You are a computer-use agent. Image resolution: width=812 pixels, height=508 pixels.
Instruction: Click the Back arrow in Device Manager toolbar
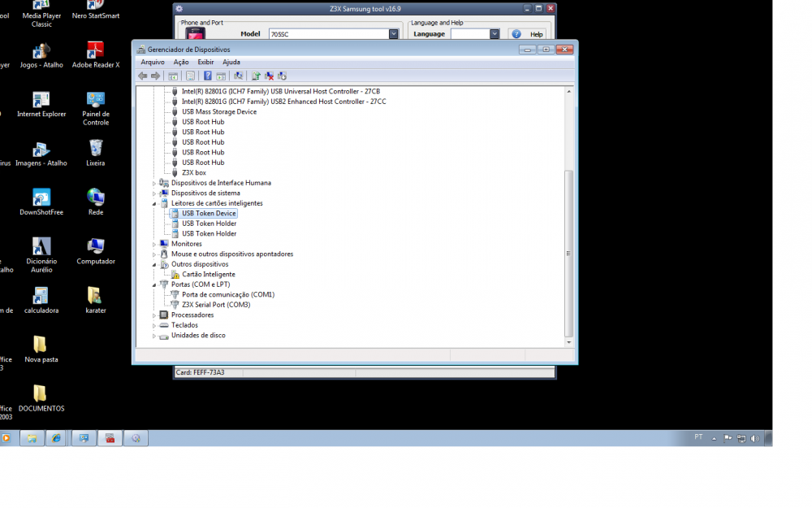(142, 76)
